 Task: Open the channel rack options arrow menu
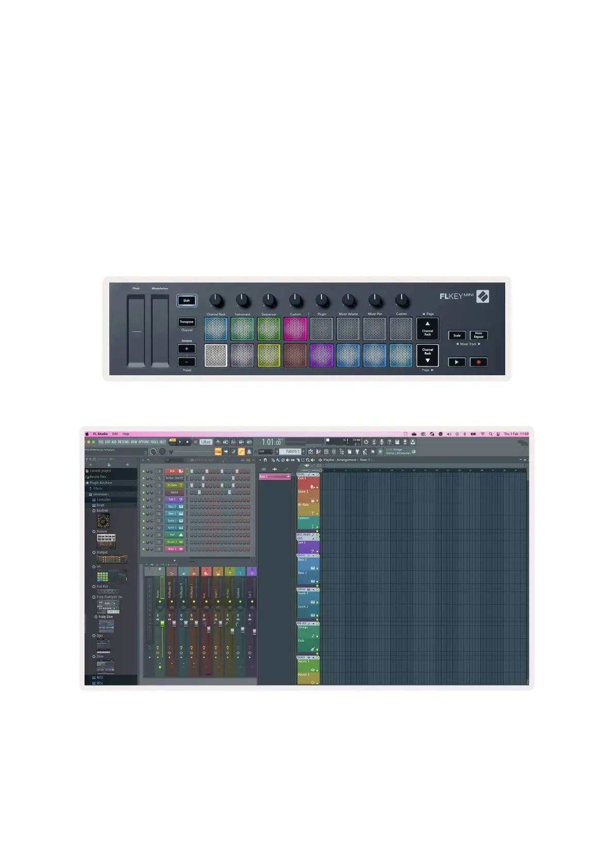pos(143,460)
